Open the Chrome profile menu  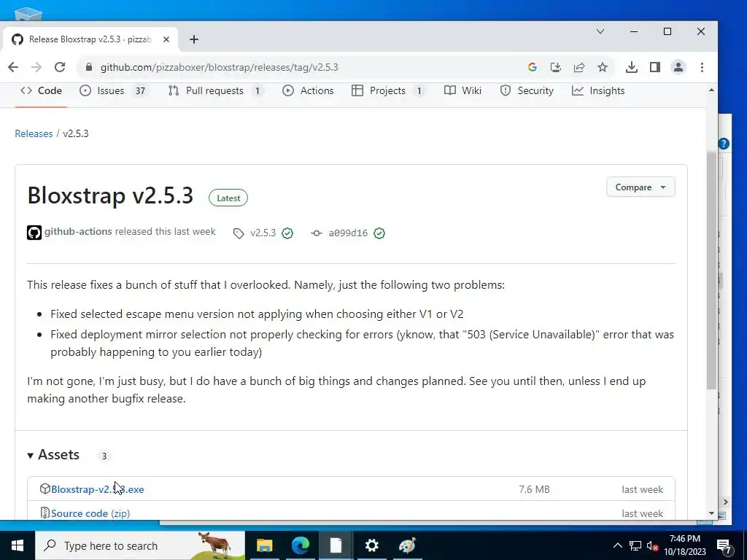(x=678, y=67)
